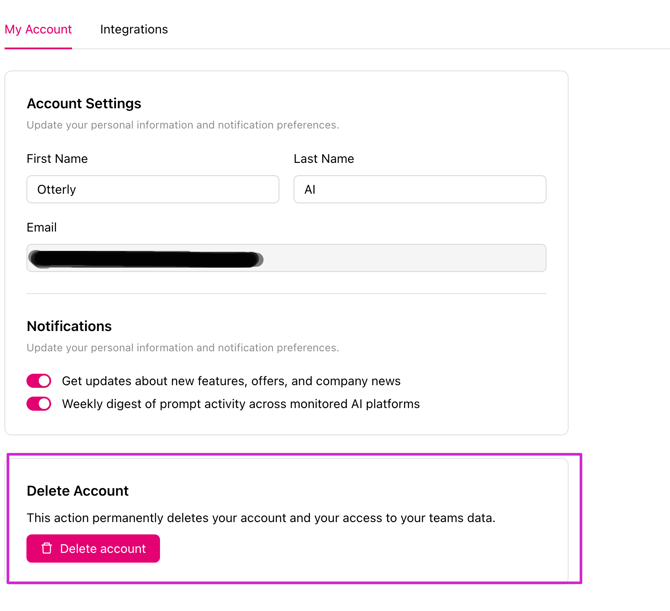Image resolution: width=670 pixels, height=611 pixels.
Task: Click the Last Name label
Action: click(324, 159)
